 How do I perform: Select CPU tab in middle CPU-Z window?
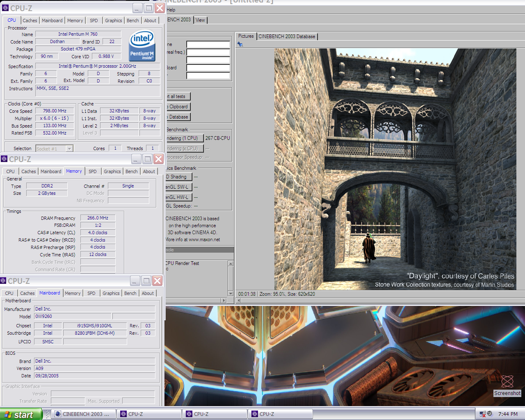[10, 171]
